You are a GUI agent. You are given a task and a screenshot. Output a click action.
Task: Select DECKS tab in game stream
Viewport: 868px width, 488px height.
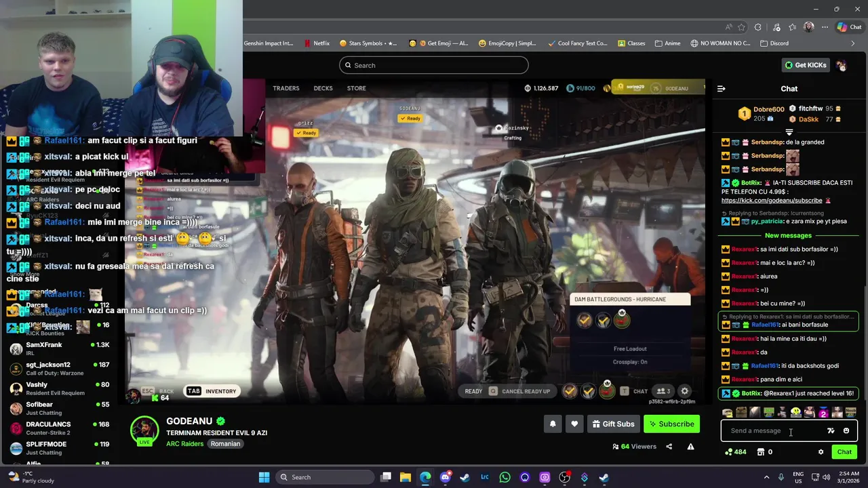click(323, 88)
